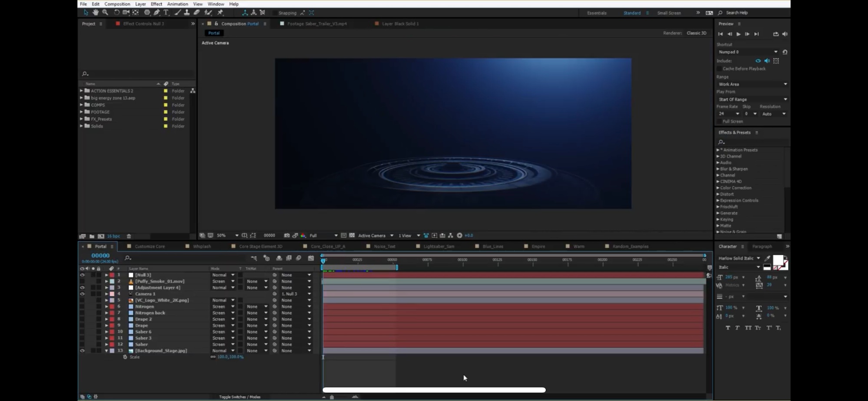Open the Full resolution dropdown in viewer
Viewport: 868px width, 401px height.
(323, 235)
